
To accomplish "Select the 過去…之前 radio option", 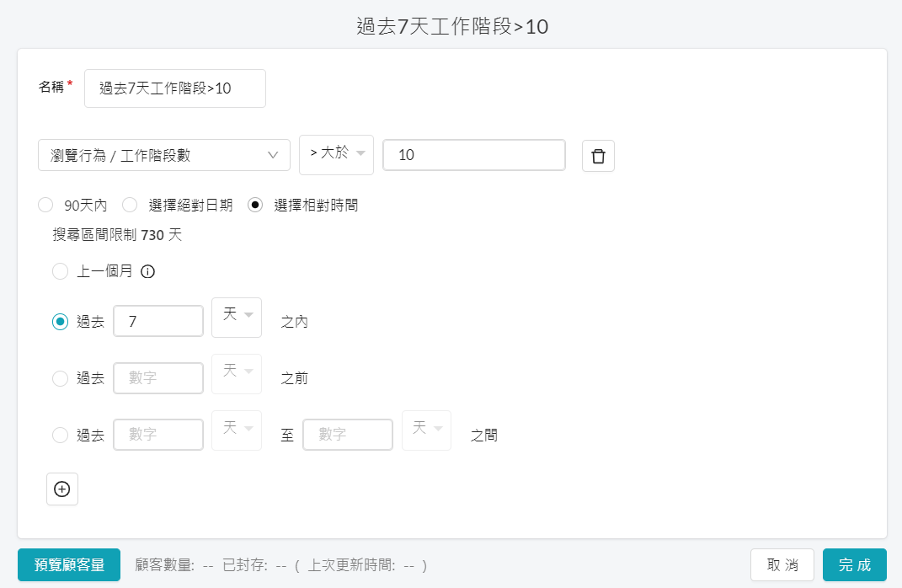I will (61, 378).
